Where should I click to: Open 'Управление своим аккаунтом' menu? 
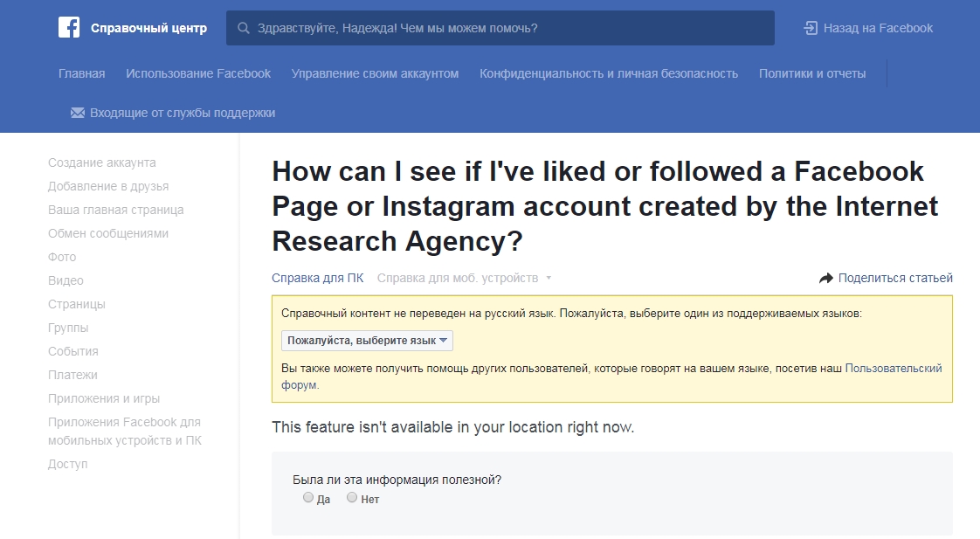(375, 73)
